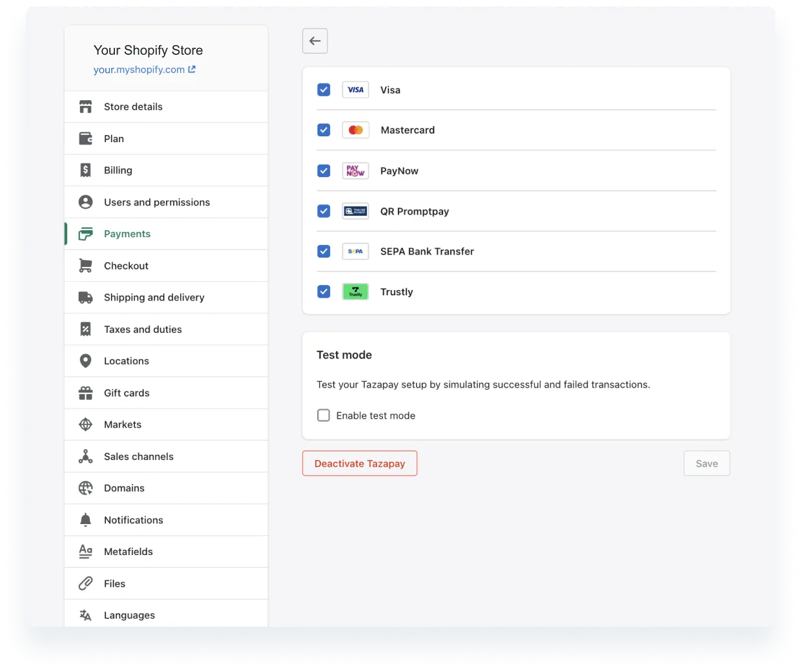
Task: Click the Gift cards present icon
Action: click(85, 393)
